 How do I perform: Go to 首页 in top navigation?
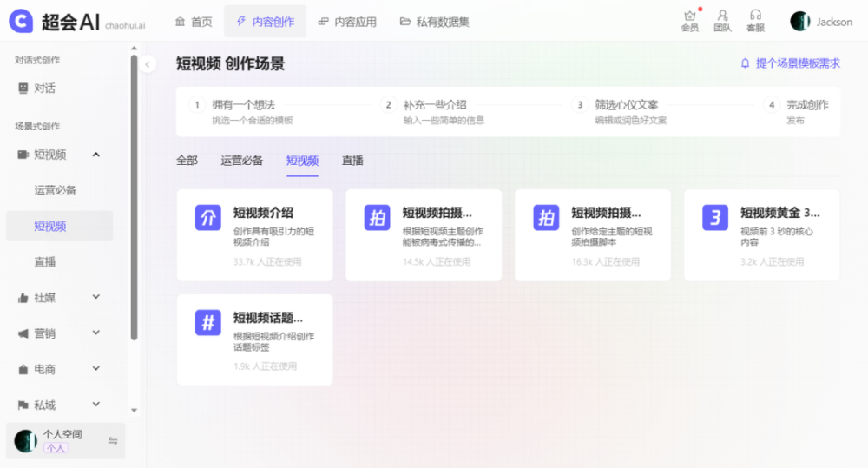(194, 22)
